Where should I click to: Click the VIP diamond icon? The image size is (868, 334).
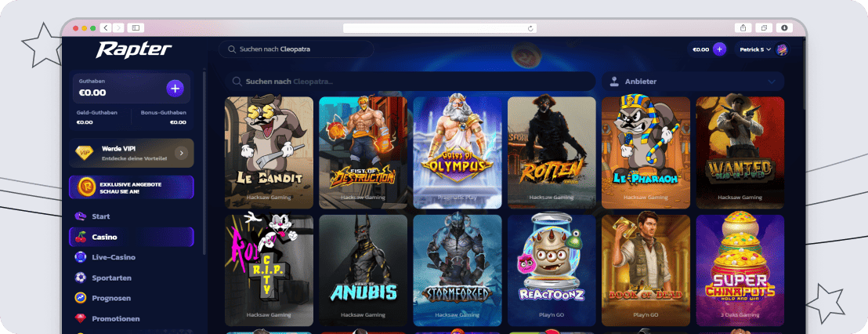(85, 153)
